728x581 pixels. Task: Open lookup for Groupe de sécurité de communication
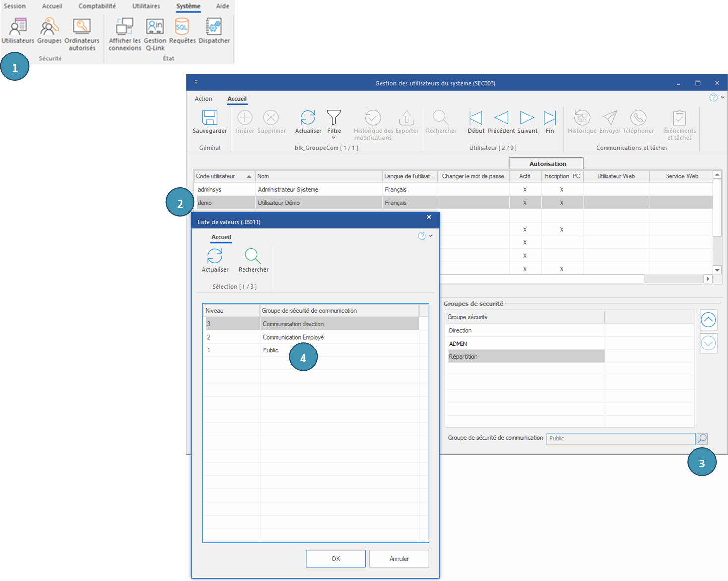[x=702, y=439]
